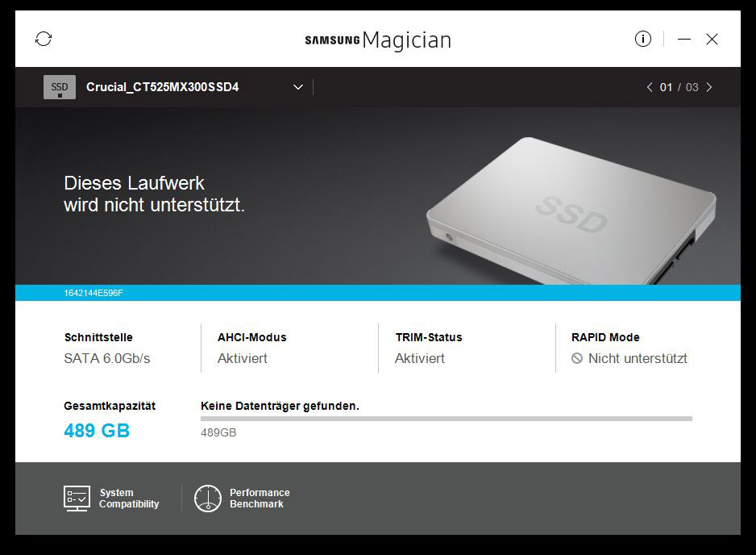Select the Crucial_CT525MX300SSD4 drive name
This screenshot has width=756, height=555.
[x=163, y=87]
